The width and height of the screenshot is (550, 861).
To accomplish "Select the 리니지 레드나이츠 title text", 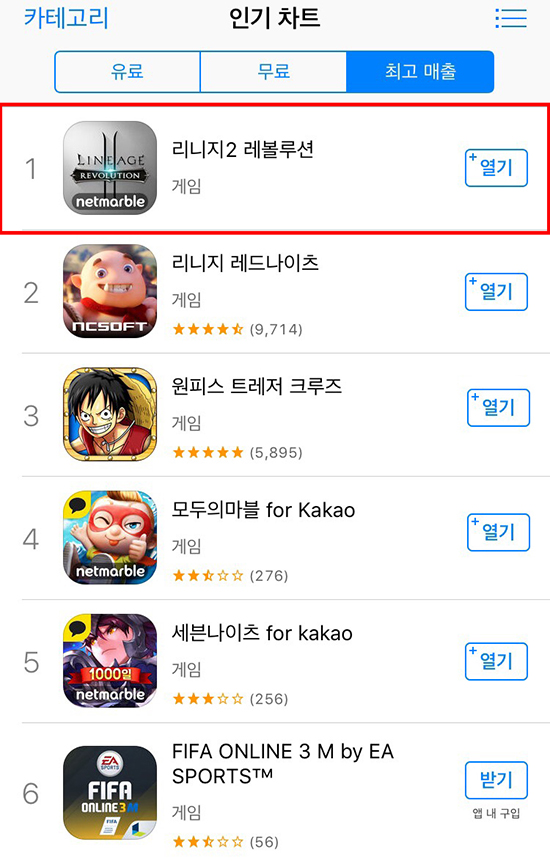I will click(245, 262).
